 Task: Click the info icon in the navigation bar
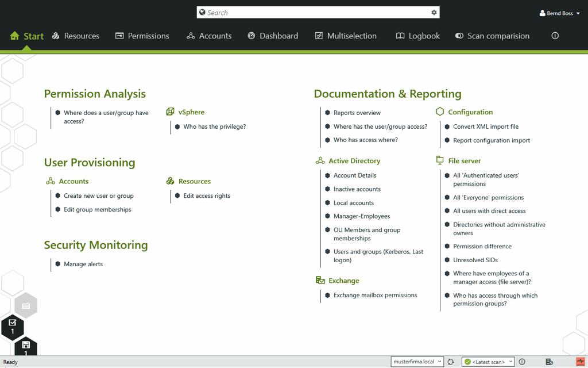pos(555,36)
